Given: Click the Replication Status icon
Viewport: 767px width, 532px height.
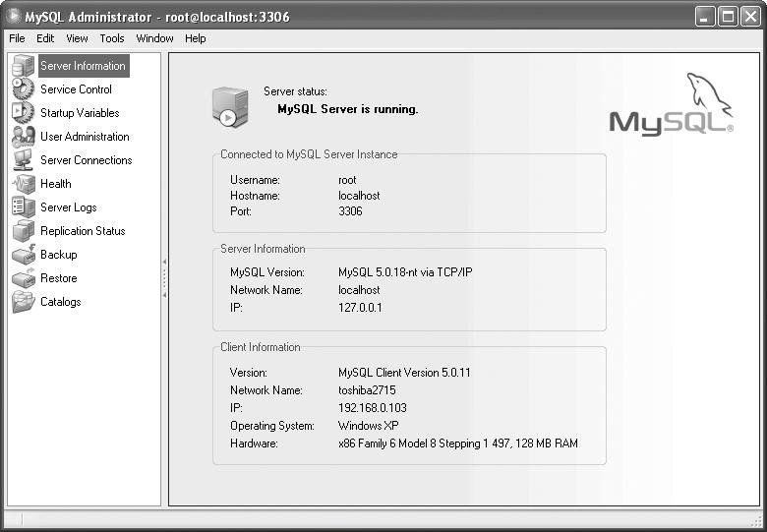Looking at the screenshot, I should 23,231.
